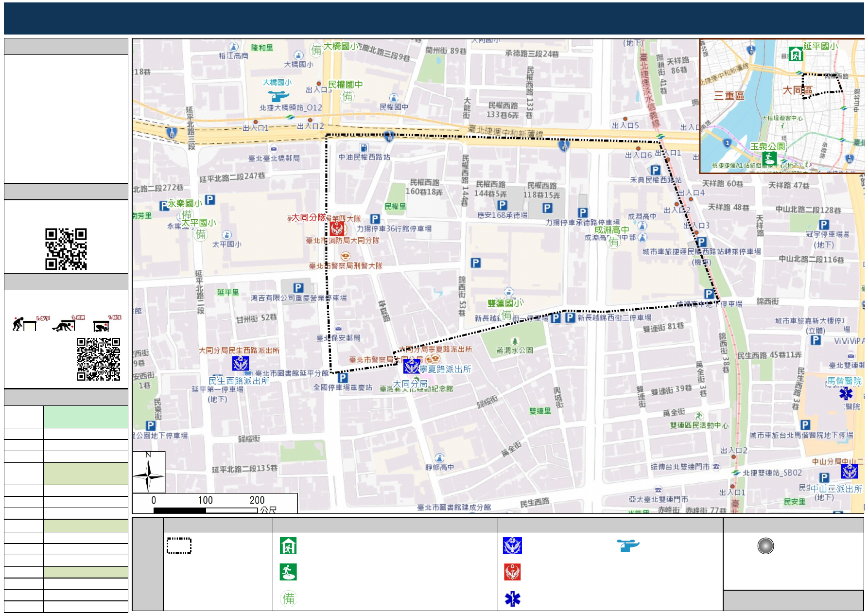
Task: Click the 備 marker beside 民權國中
Action: pos(347,96)
